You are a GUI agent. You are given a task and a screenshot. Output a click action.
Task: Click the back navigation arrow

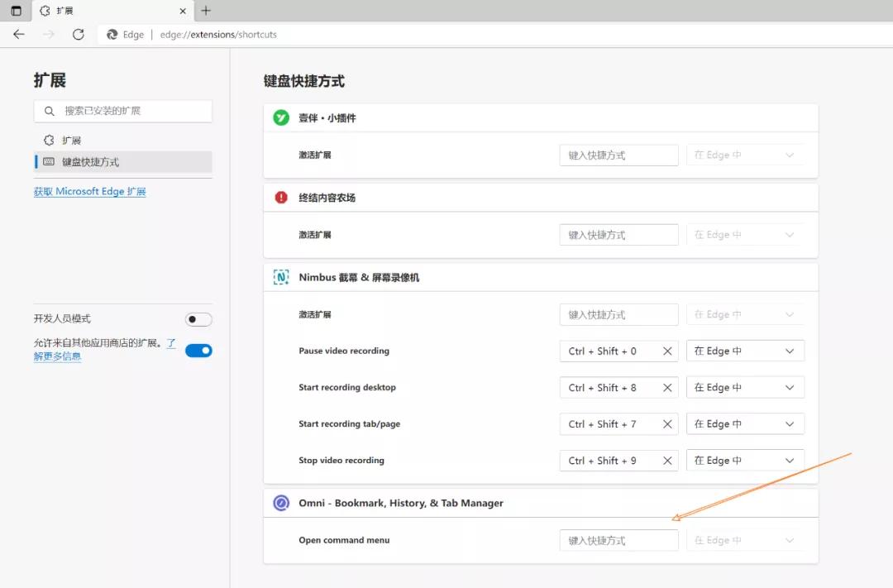click(19, 35)
